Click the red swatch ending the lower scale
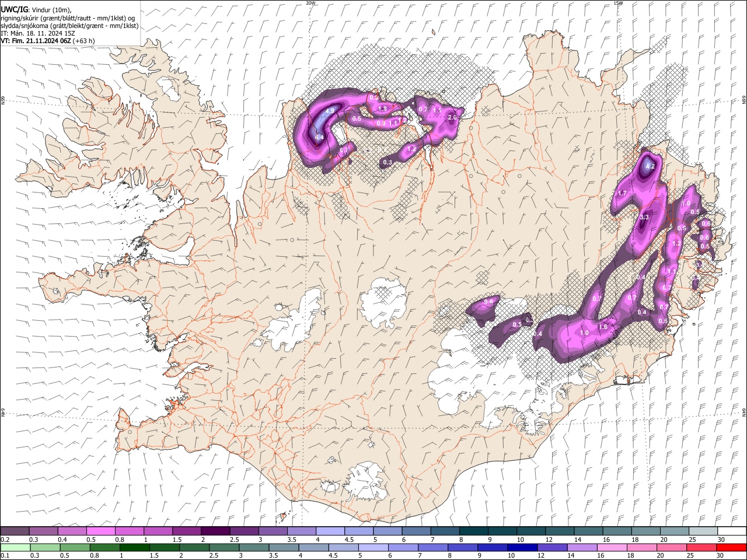The height and width of the screenshot is (560, 747). tap(731, 547)
